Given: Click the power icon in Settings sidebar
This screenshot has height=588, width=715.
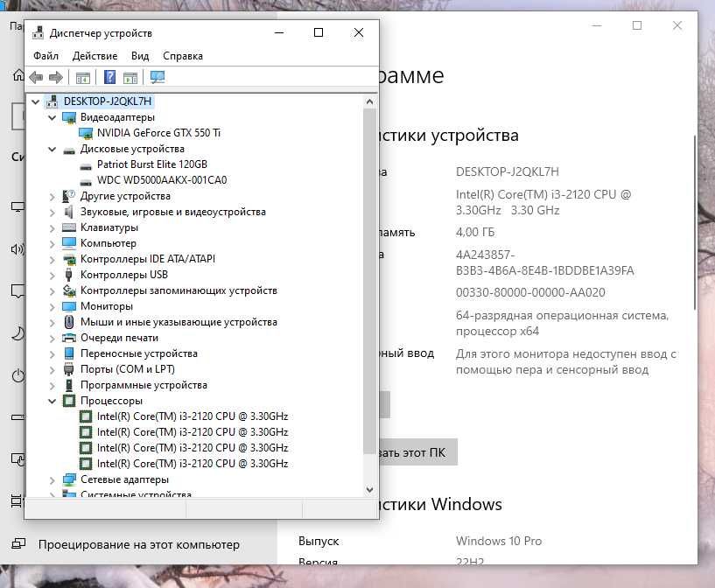Looking at the screenshot, I should coord(18,376).
